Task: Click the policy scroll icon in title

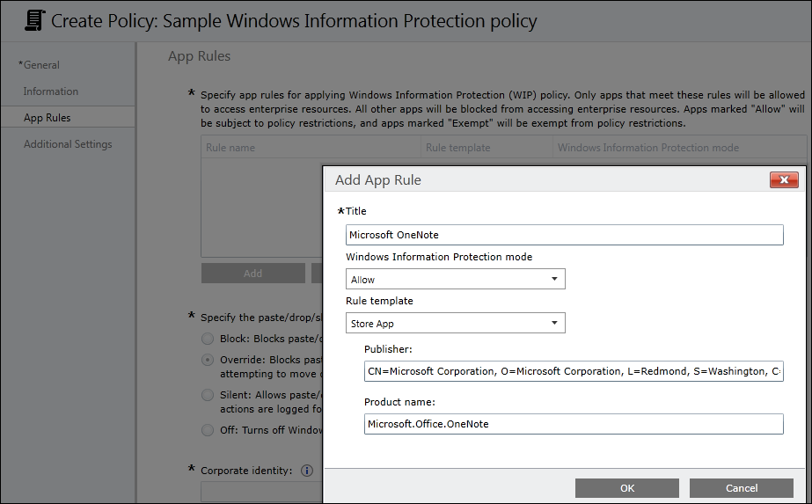Action: 34,20
